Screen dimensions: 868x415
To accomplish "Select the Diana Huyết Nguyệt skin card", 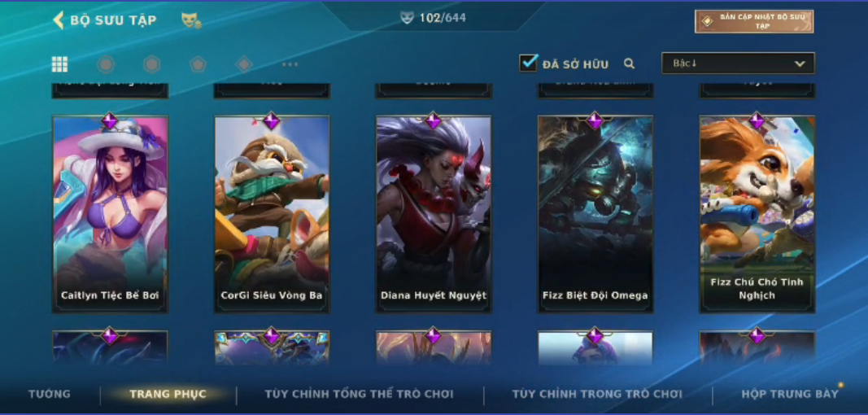I will click(434, 215).
